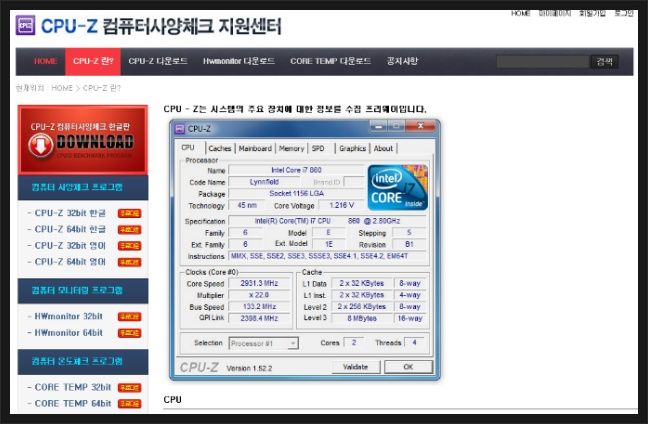
Task: Open the 공지사항 menu item
Action: 402,61
